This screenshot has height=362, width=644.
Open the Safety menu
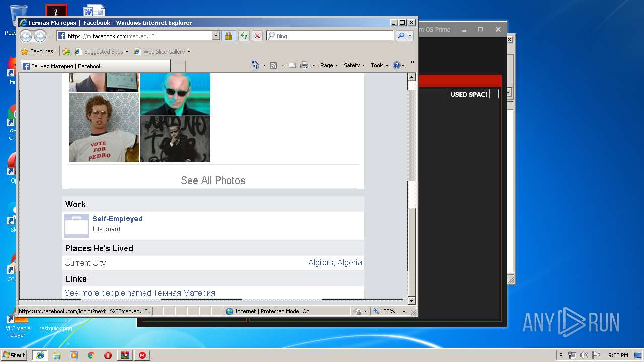(354, 65)
